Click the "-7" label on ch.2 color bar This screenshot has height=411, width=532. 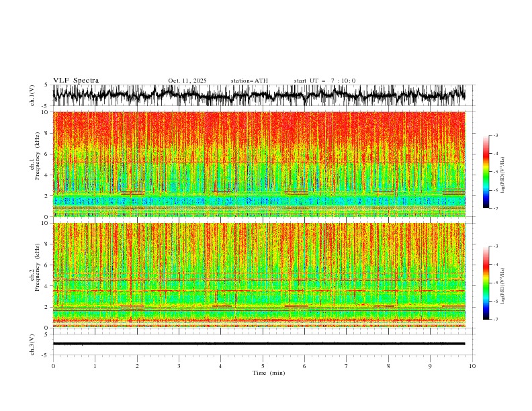pos(495,319)
